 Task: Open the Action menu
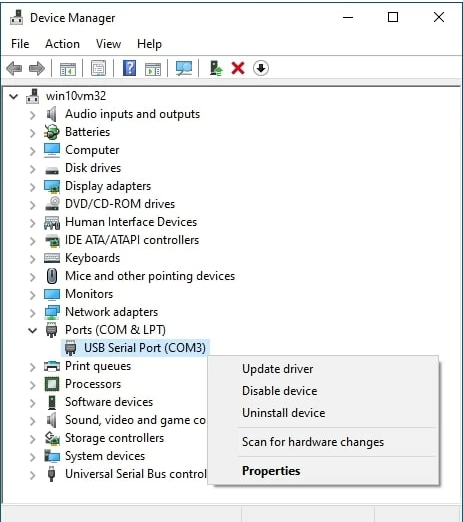(62, 44)
